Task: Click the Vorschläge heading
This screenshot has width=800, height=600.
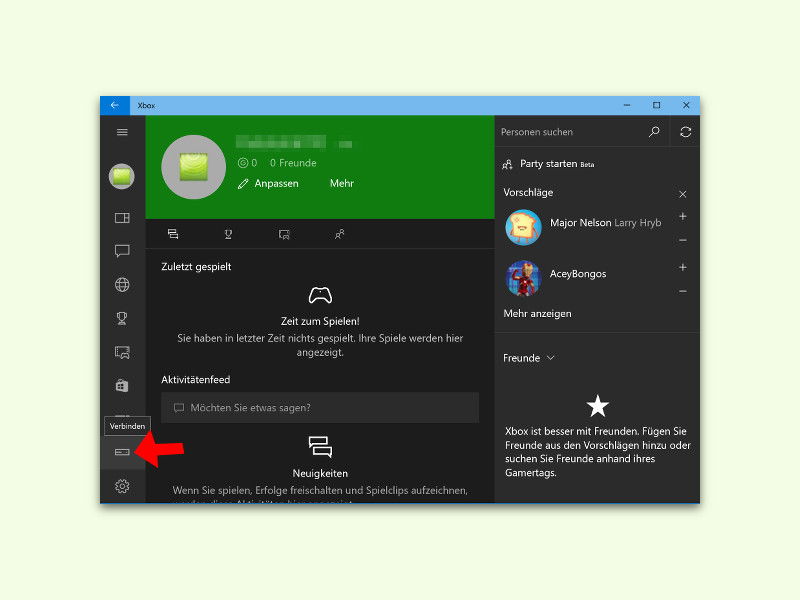Action: pos(528,192)
